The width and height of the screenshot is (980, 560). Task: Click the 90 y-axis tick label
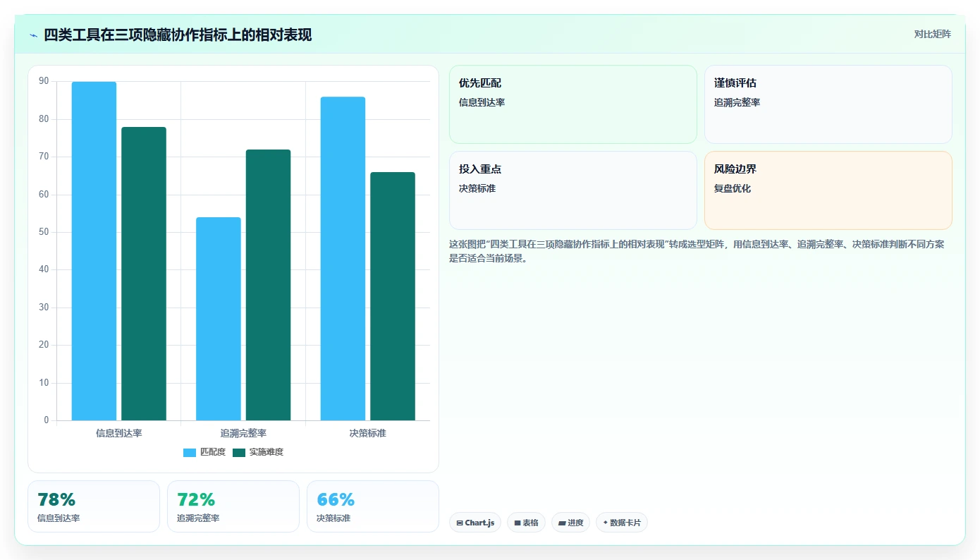(44, 81)
